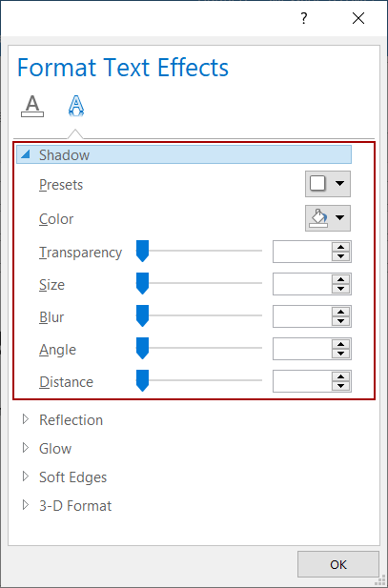
Task: Expand the Soft Edges section
Action: click(x=65, y=477)
